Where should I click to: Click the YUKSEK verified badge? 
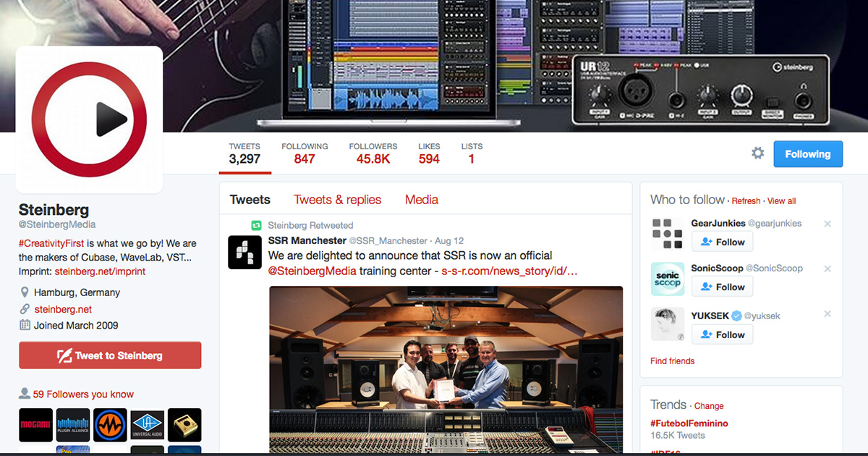point(736,316)
